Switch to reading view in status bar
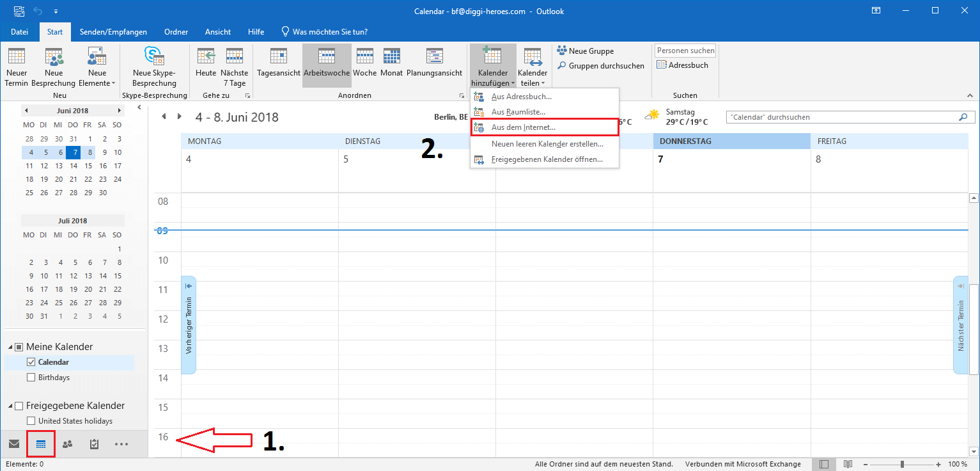 (848, 464)
